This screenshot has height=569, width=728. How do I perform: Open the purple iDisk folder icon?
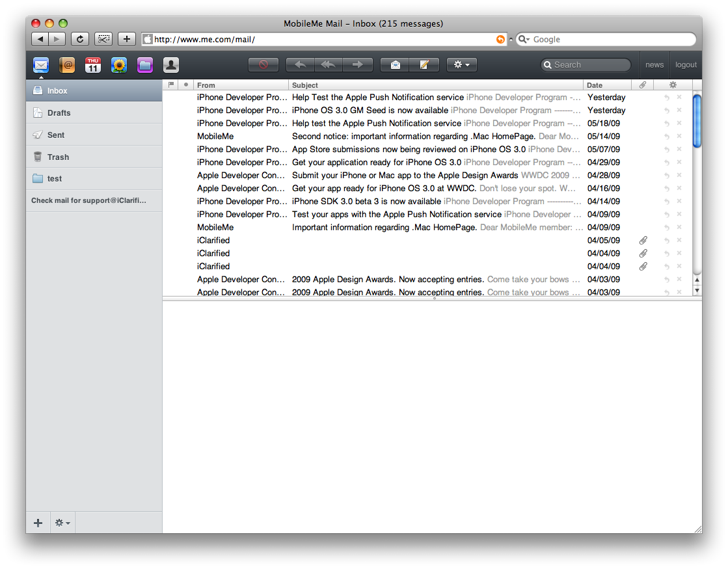[x=145, y=65]
